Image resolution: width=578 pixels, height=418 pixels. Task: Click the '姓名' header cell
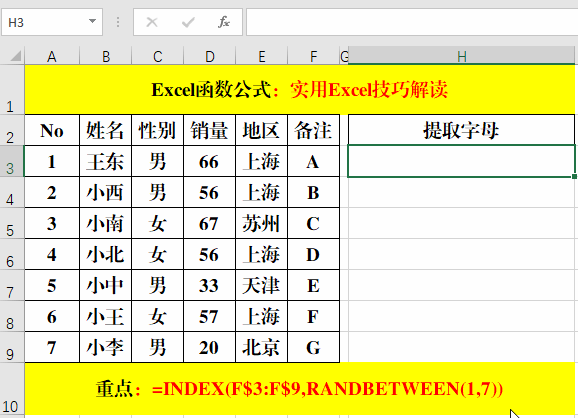point(106,130)
